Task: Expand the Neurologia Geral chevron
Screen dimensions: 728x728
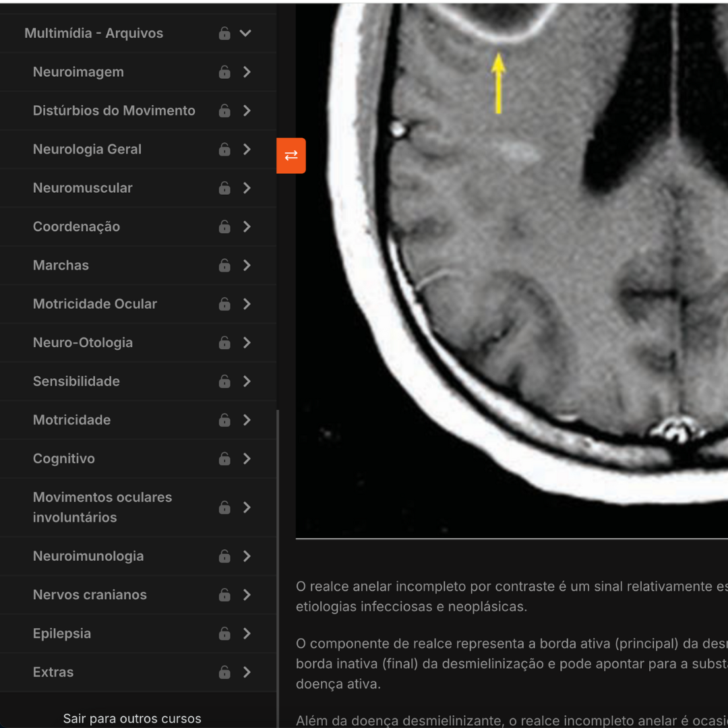Action: 247,150
